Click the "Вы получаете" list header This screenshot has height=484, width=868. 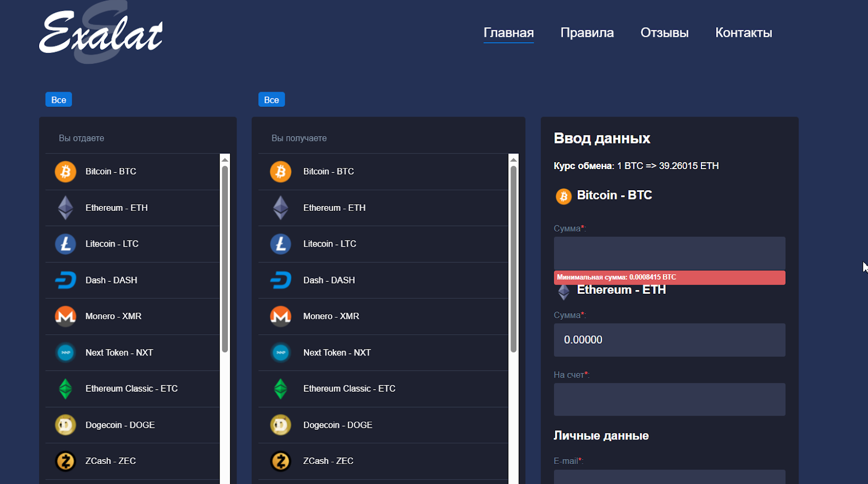click(299, 138)
